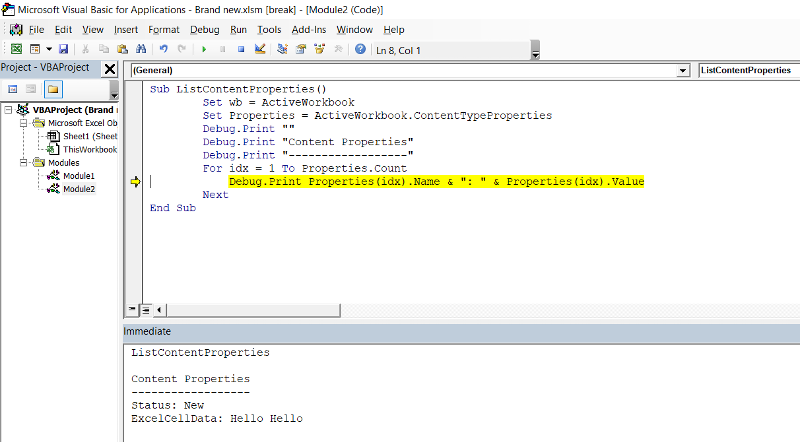This screenshot has width=800, height=442.
Task: Select ThisWorkbook in project tree
Action: click(90, 150)
